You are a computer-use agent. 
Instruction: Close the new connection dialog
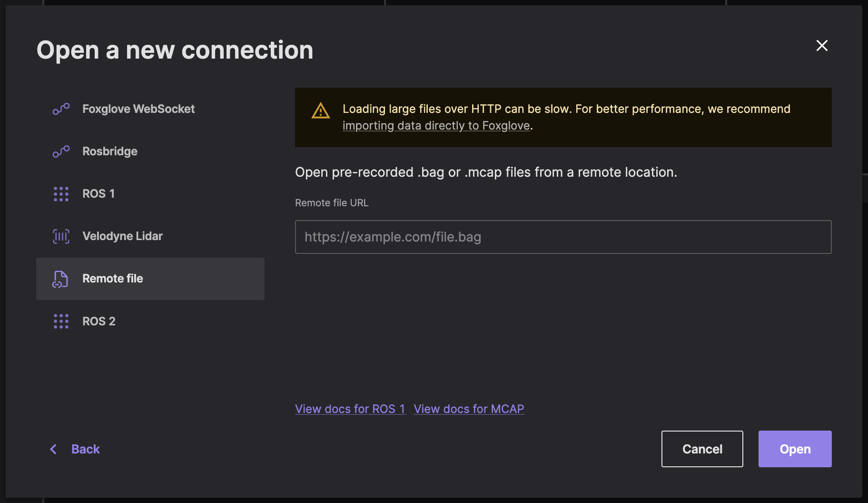(x=822, y=46)
